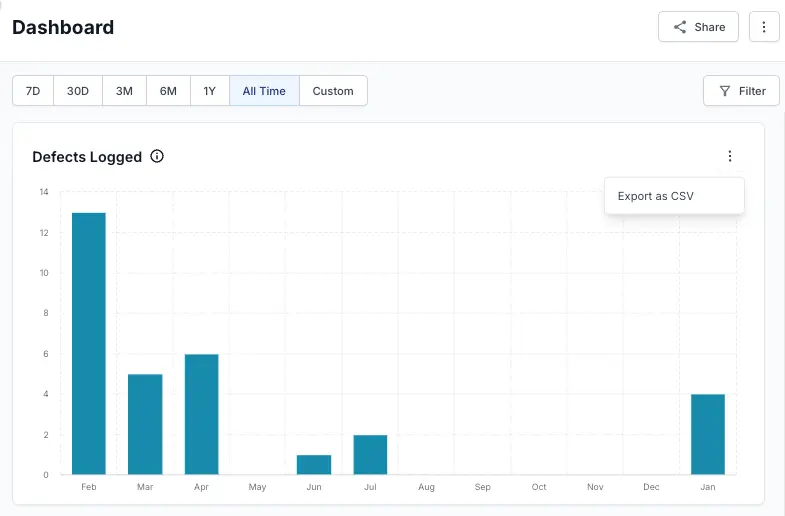Select the 6M time range
The width and height of the screenshot is (785, 516).
point(168,91)
